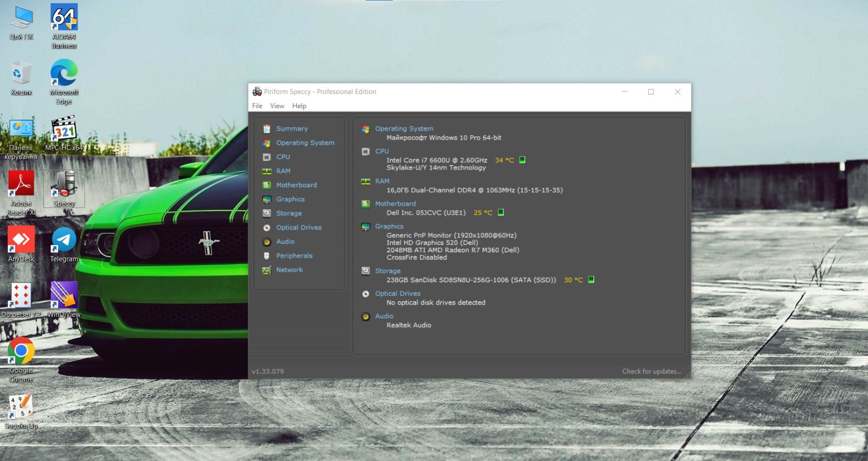Click the CPU temperature value 34 °C
Image resolution: width=868 pixels, height=461 pixels.
point(504,160)
